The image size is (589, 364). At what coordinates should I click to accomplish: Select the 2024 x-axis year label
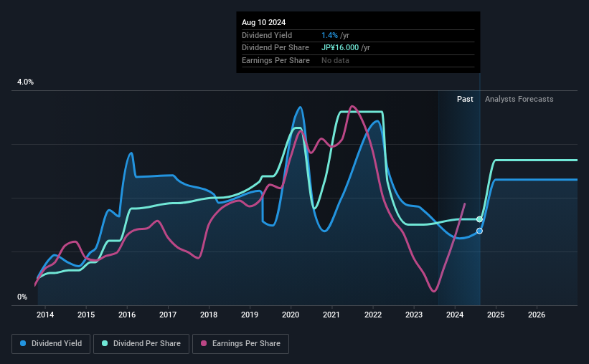[455, 315]
